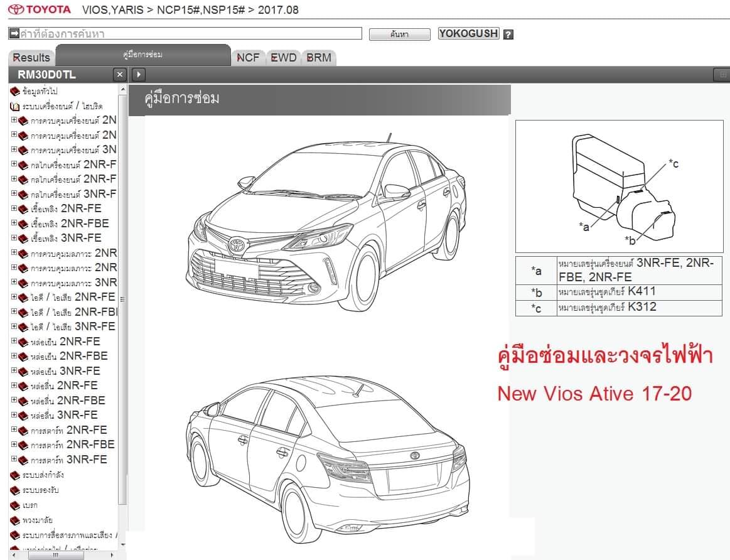730x560 pixels.
Task: Click the front-view Vios car illustration
Action: click(327, 222)
